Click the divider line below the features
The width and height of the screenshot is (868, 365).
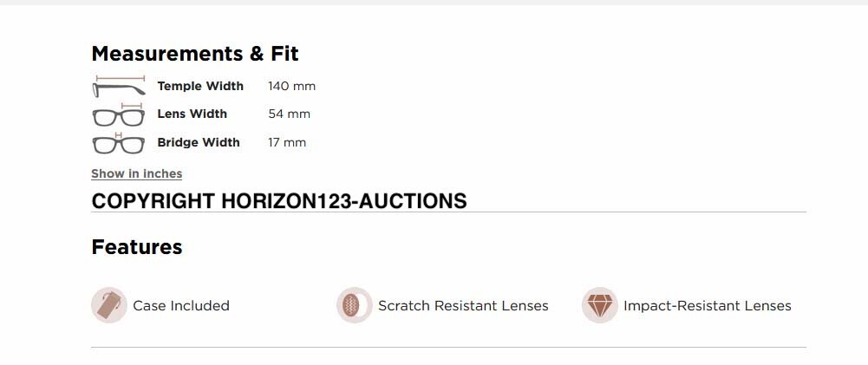(x=448, y=348)
